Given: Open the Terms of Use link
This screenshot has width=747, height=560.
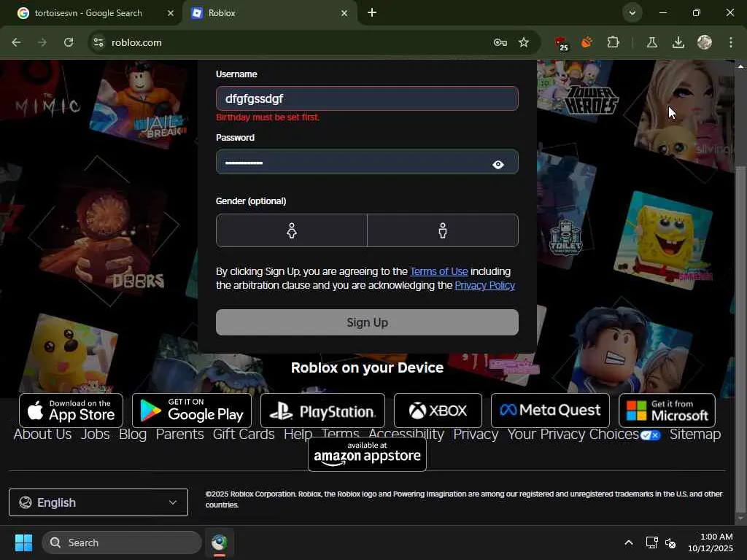Looking at the screenshot, I should [438, 271].
